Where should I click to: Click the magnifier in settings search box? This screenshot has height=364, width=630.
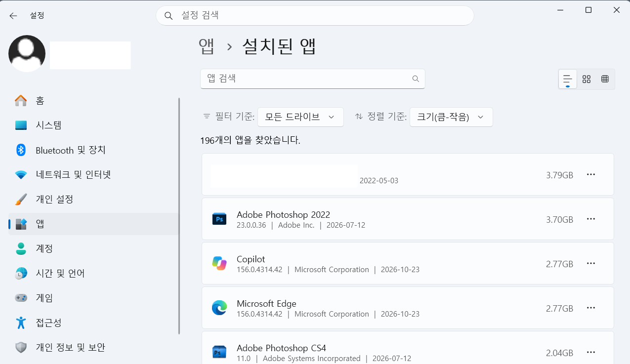pos(168,16)
